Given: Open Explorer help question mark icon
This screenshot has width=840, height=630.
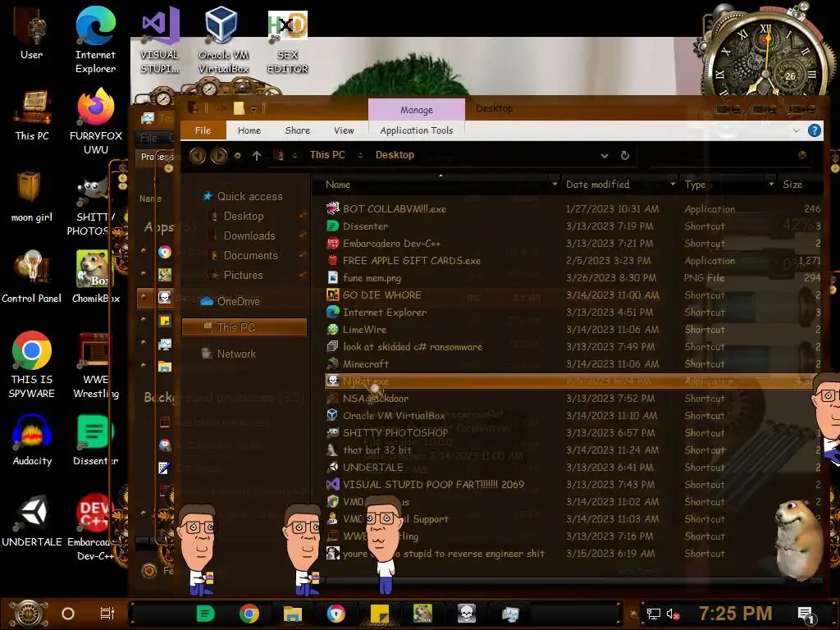Looking at the screenshot, I should click(x=815, y=130).
